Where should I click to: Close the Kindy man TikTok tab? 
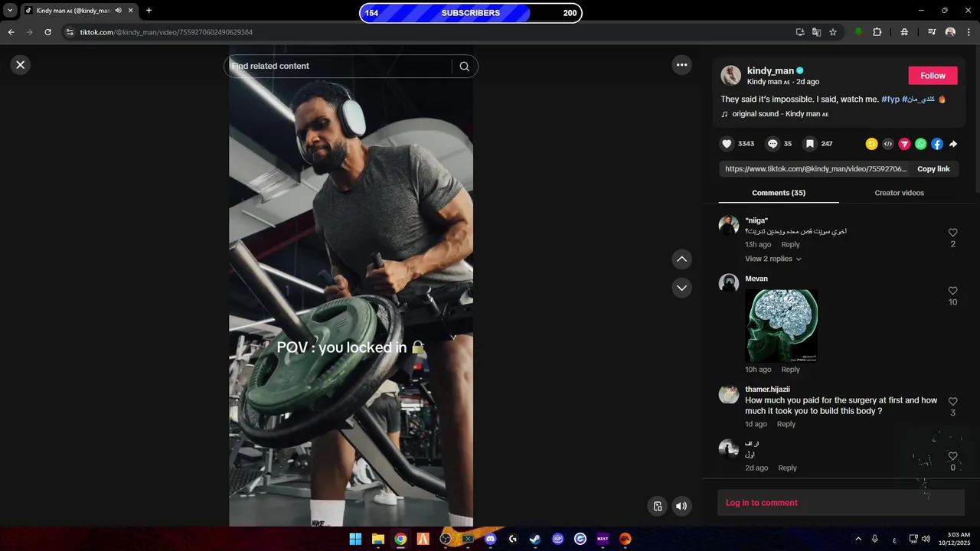coord(130,11)
